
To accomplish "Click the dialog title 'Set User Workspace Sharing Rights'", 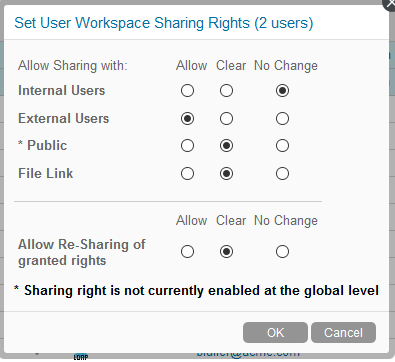I will coord(164,23).
